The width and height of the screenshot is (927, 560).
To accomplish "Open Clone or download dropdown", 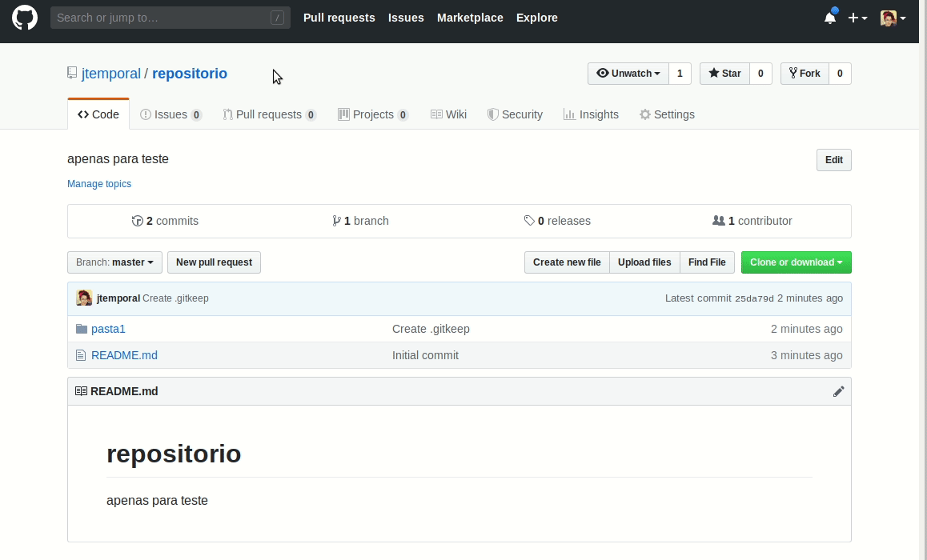I will (x=797, y=262).
